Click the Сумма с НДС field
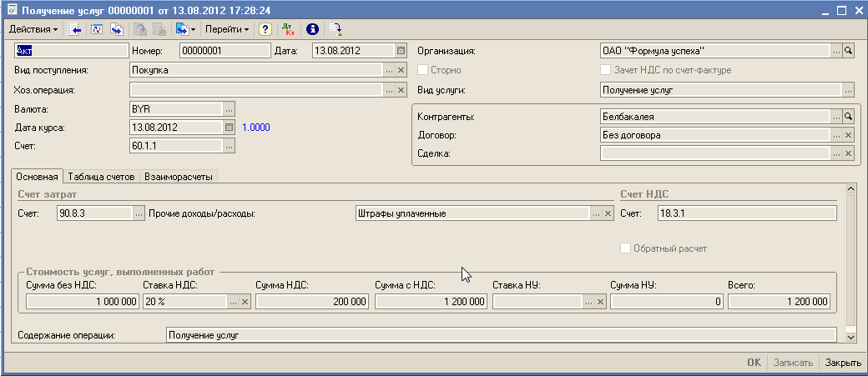 point(431,301)
